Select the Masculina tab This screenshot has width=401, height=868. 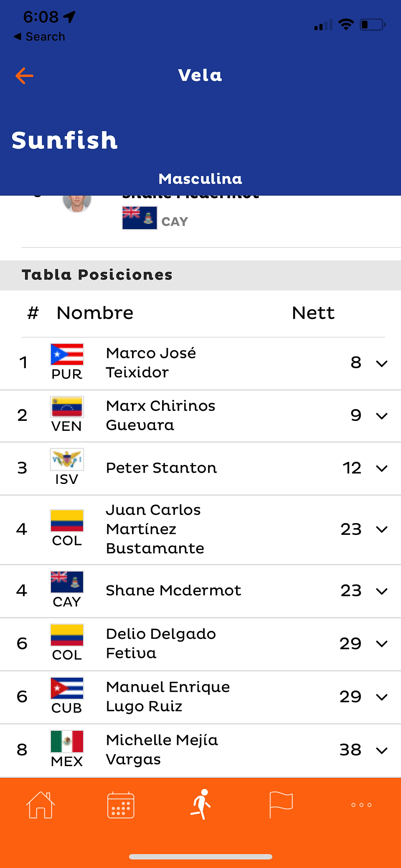200,179
